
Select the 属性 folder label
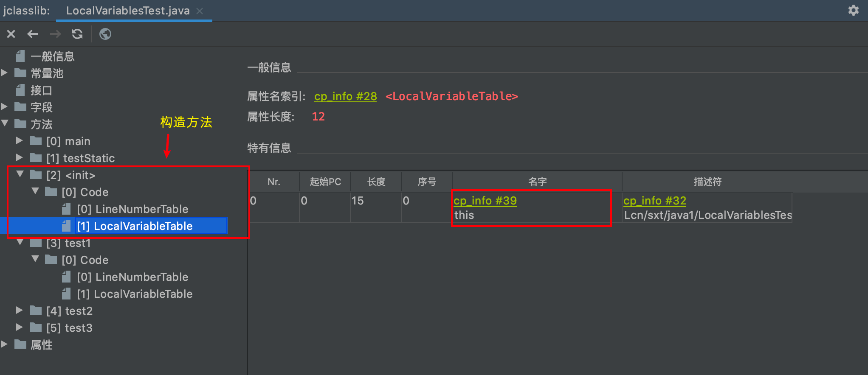42,344
